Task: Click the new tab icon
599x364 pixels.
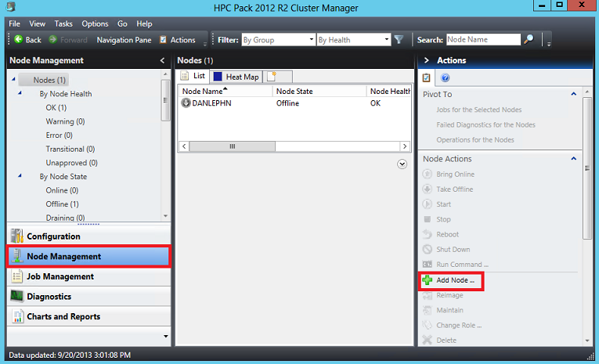Action: tap(272, 77)
